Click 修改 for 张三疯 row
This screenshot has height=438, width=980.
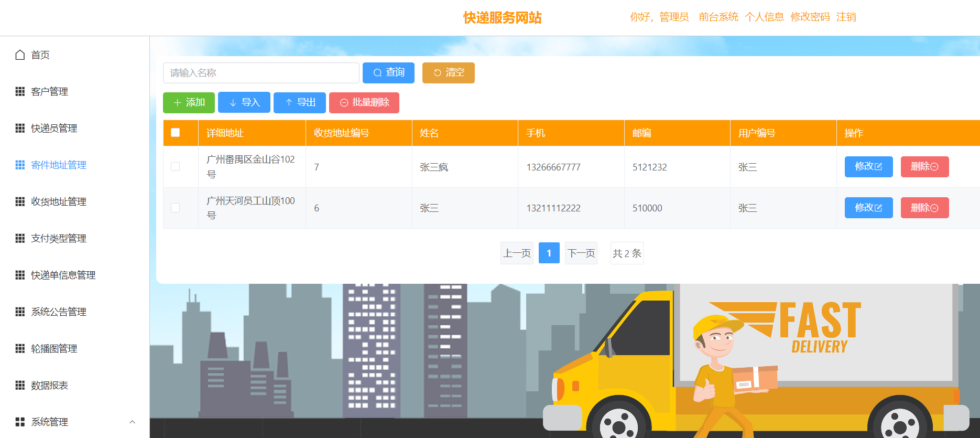[869, 167]
